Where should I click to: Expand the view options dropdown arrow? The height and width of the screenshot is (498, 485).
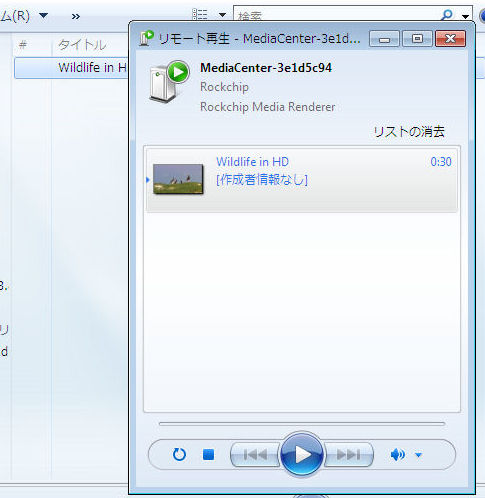tap(222, 15)
